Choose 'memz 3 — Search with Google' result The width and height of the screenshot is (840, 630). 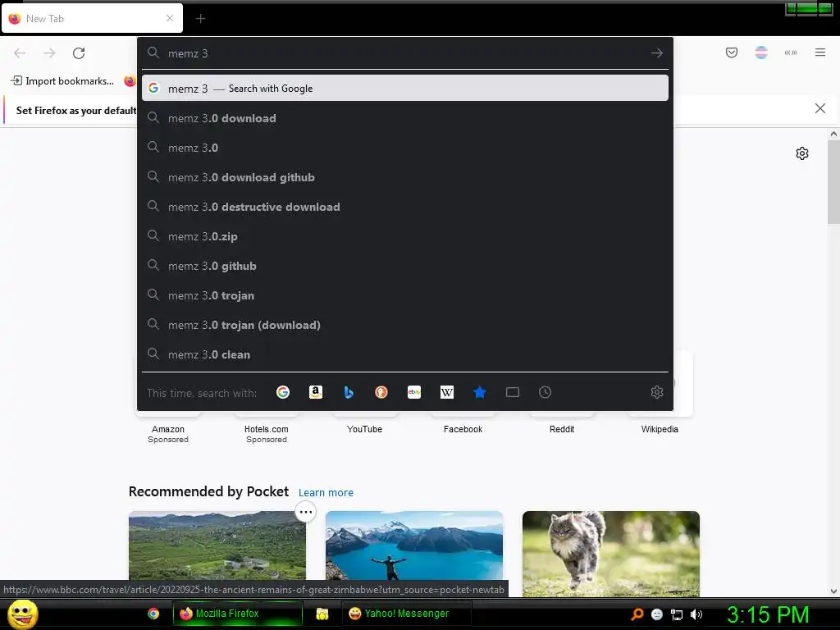(x=405, y=89)
